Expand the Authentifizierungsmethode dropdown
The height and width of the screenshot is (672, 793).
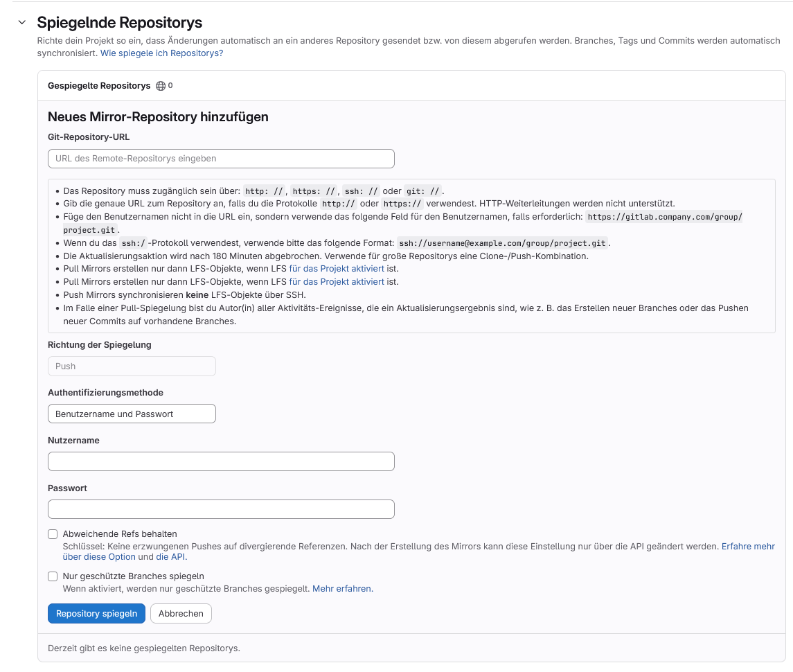132,414
